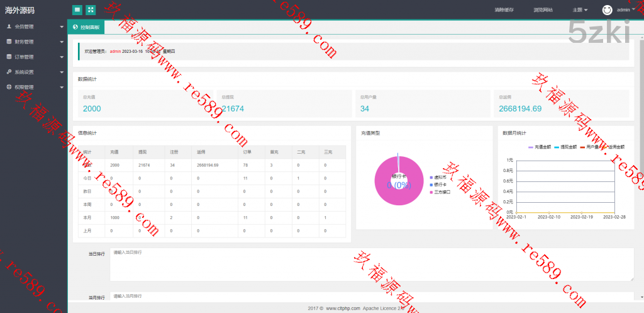644x313 pixels.
Task: Collapse sidebar with the hamburger menu icon
Action: (x=77, y=9)
